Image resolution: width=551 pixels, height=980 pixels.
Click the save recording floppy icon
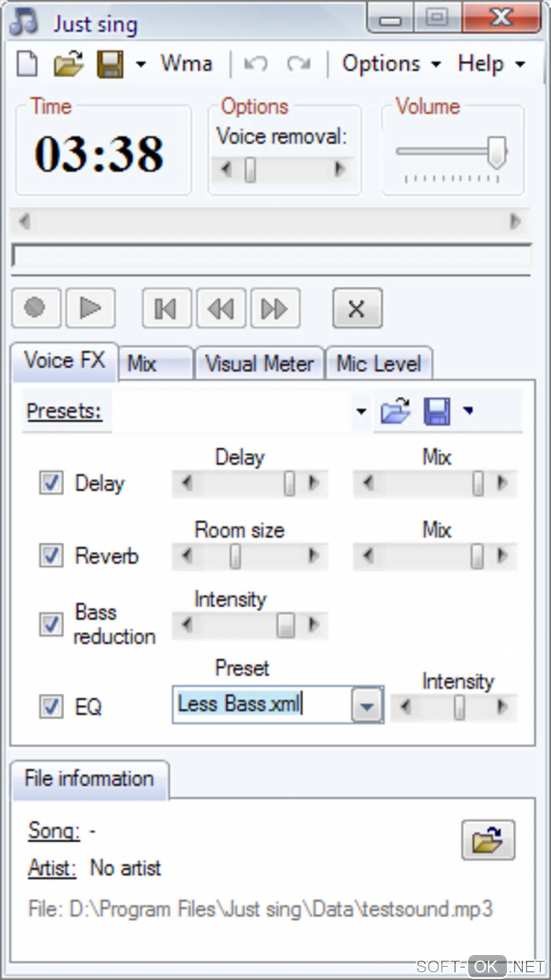tap(110, 64)
